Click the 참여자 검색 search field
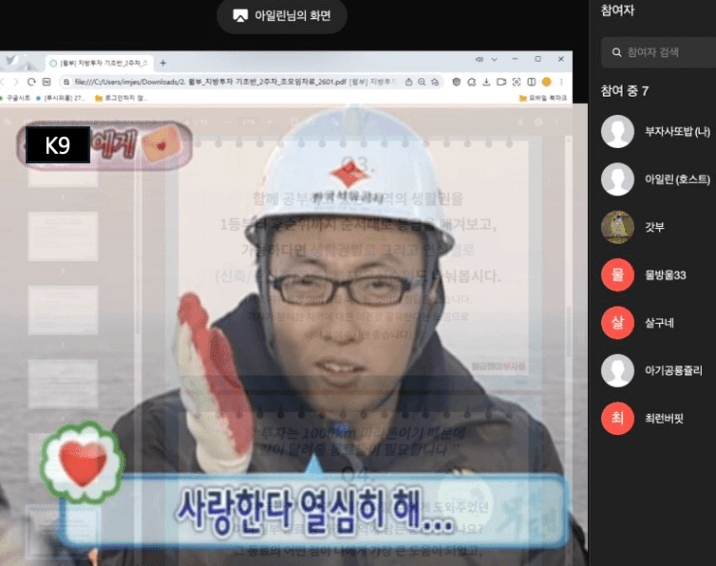 (x=658, y=52)
